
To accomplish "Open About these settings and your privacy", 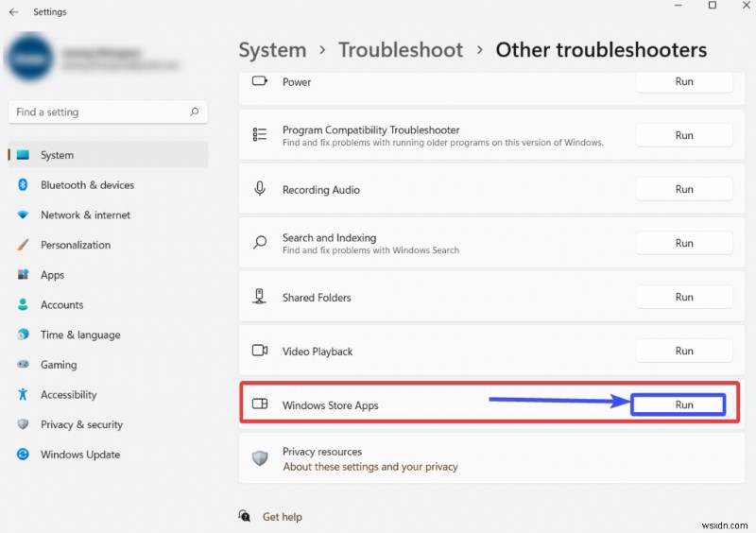I will (x=370, y=467).
